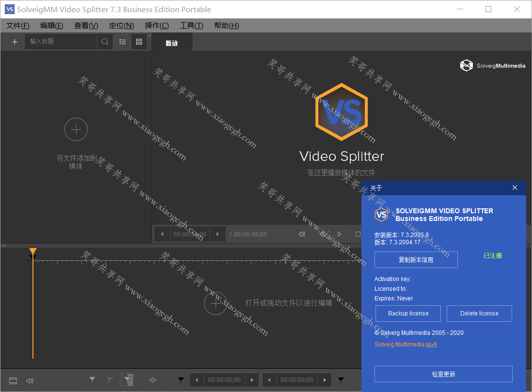Click the 打开或拖动文件以进行编辑 text on the timeline

click(x=288, y=303)
